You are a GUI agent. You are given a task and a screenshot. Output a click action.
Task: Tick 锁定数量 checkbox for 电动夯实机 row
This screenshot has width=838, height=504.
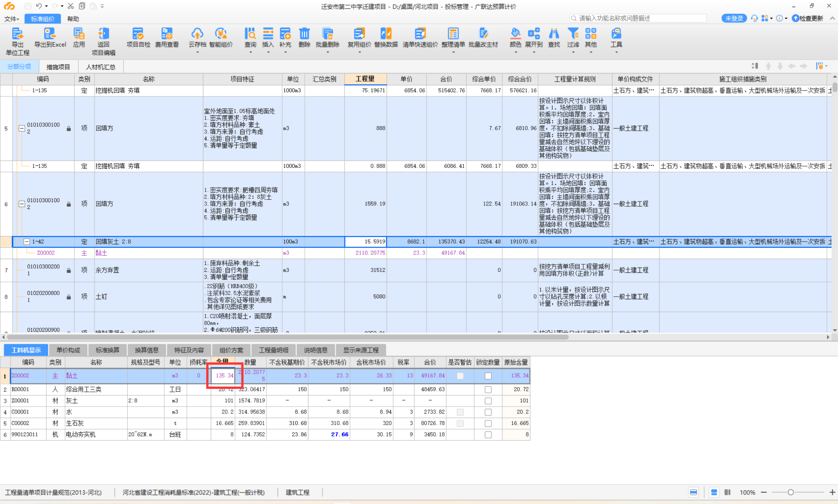[488, 435]
